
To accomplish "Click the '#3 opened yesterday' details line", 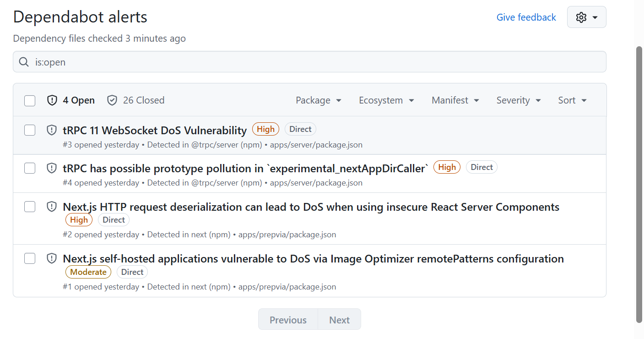I will 212,145.
